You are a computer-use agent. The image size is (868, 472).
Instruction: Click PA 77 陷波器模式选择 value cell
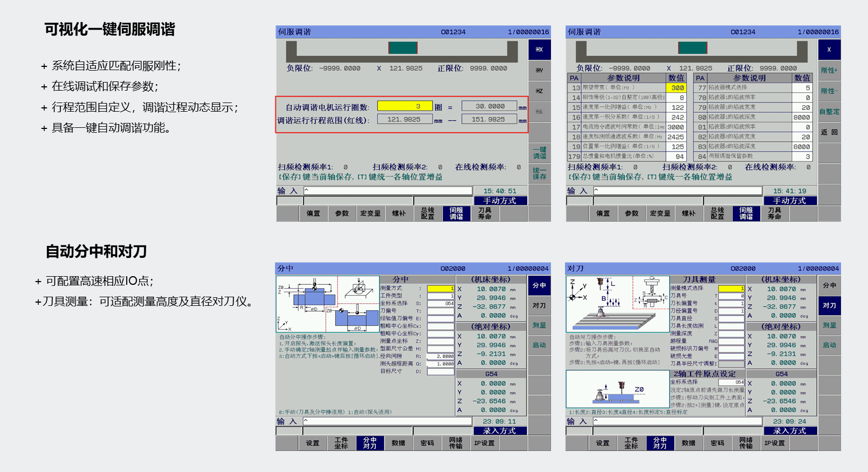click(802, 88)
